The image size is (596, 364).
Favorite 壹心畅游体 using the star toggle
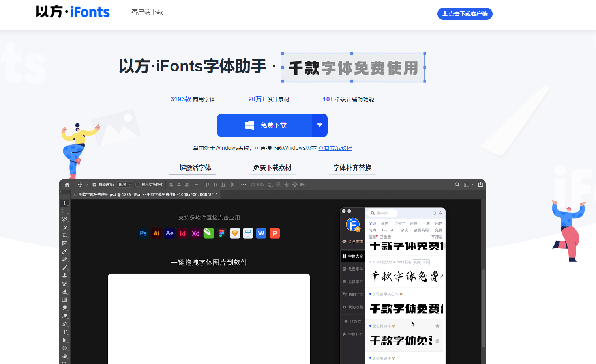[437, 325]
